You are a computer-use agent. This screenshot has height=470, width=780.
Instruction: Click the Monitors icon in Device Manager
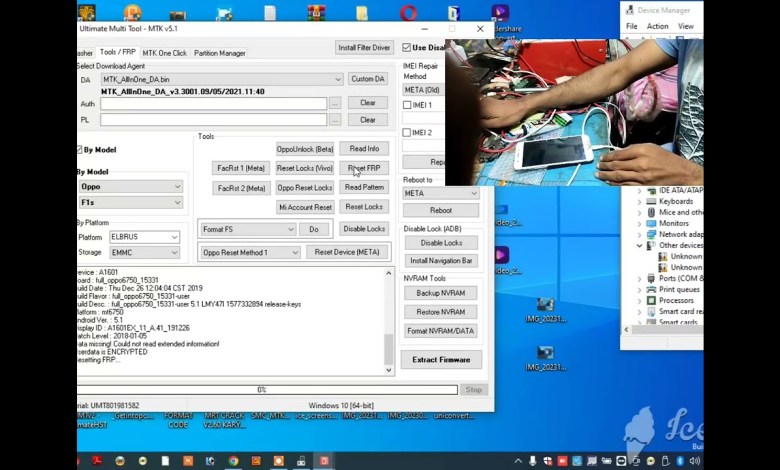pyautogui.click(x=651, y=223)
